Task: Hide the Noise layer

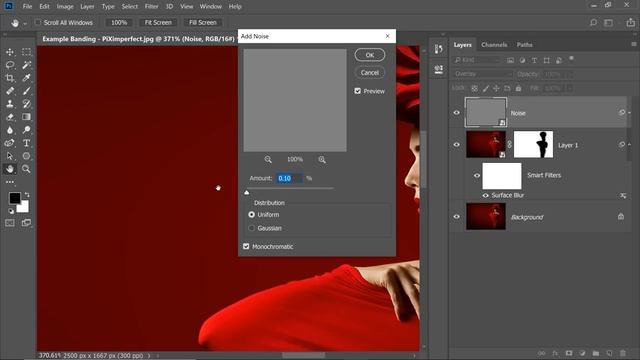Action: 457,113
